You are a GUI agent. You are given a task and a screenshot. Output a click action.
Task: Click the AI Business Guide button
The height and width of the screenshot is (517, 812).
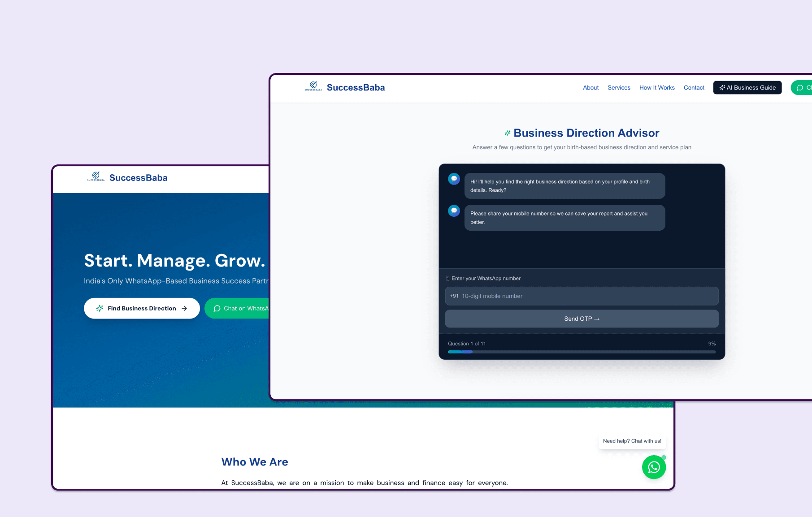click(x=747, y=87)
